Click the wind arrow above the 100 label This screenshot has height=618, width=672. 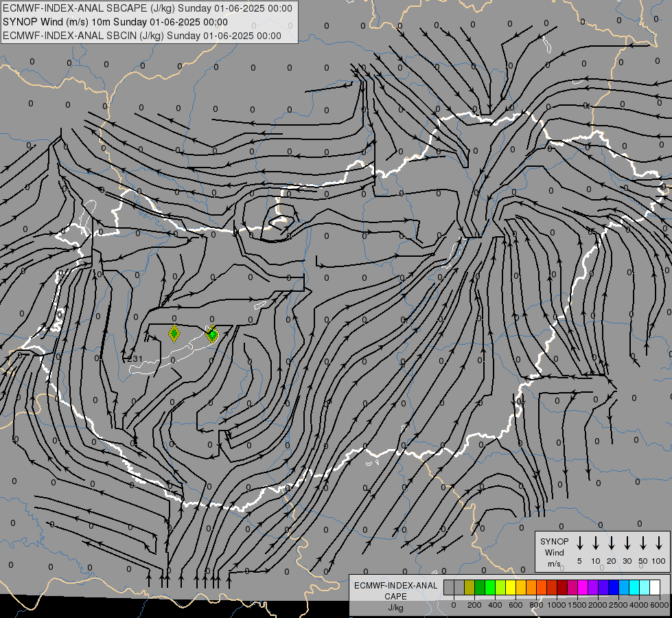pos(659,543)
